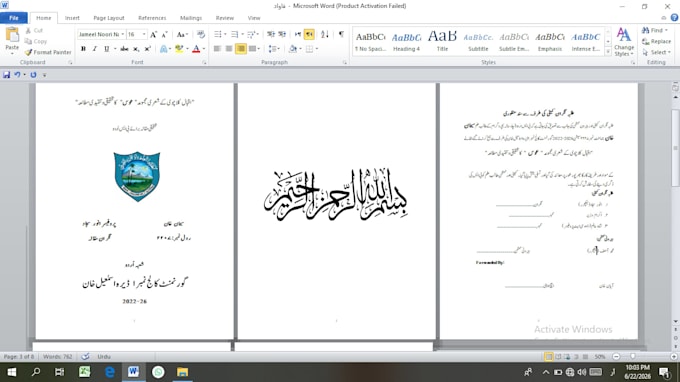Toggle Show/Hide paragraph marks
This screenshot has height=382, width=680.
tap(341, 34)
